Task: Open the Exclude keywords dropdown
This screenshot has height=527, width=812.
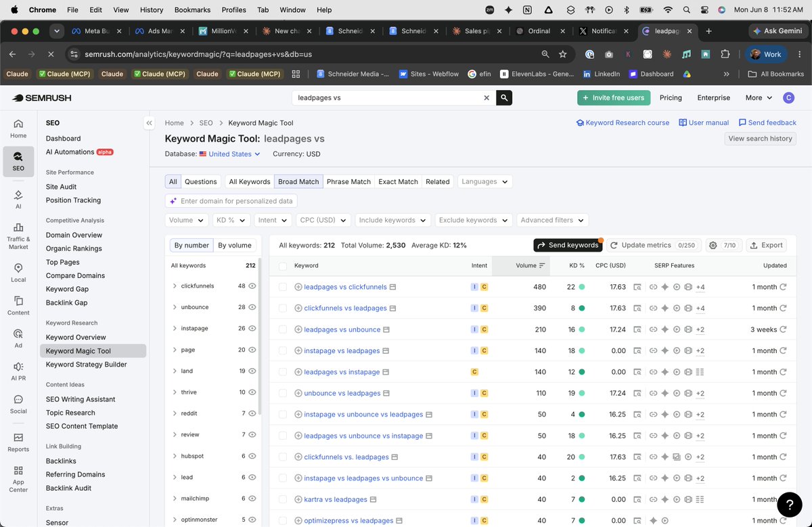Action: (x=473, y=220)
